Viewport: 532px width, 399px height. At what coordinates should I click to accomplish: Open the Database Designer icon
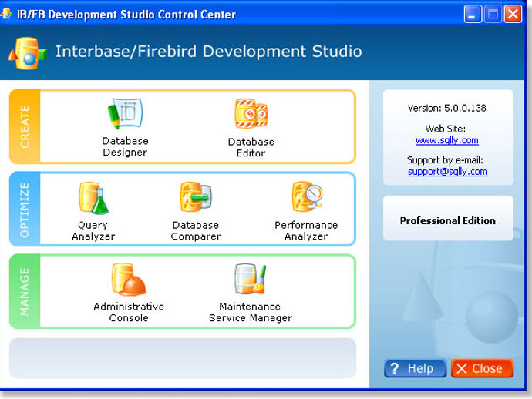(x=125, y=113)
